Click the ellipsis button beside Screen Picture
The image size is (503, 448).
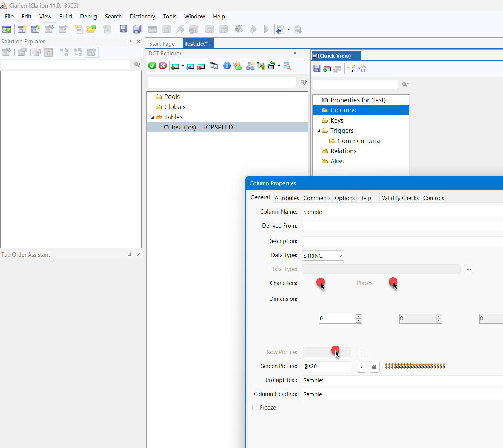click(361, 366)
